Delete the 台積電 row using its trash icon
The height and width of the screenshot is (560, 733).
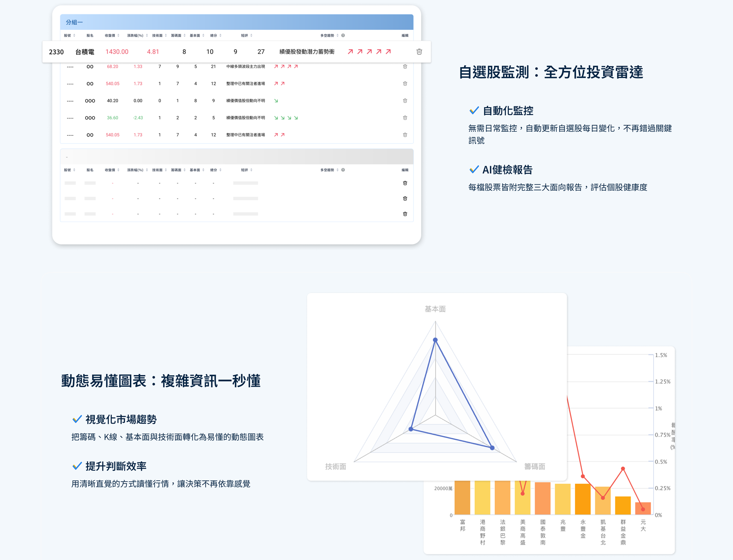coord(419,51)
